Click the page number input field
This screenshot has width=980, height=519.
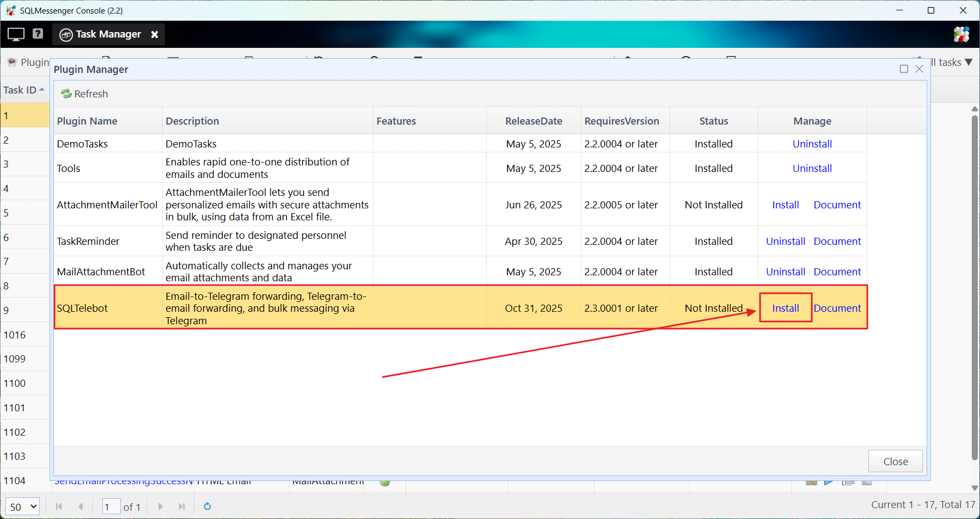click(111, 506)
